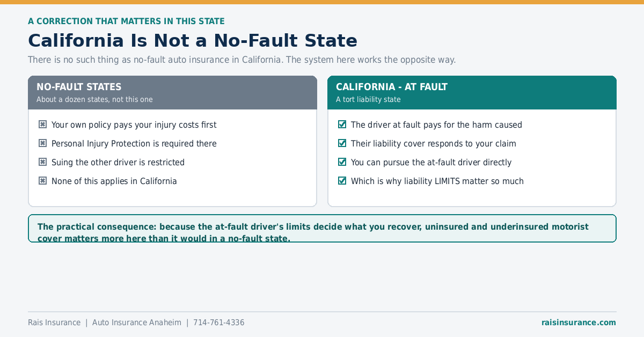Click the 'A tort liability state' subtitle
This screenshot has width=644, height=337.
368,99
